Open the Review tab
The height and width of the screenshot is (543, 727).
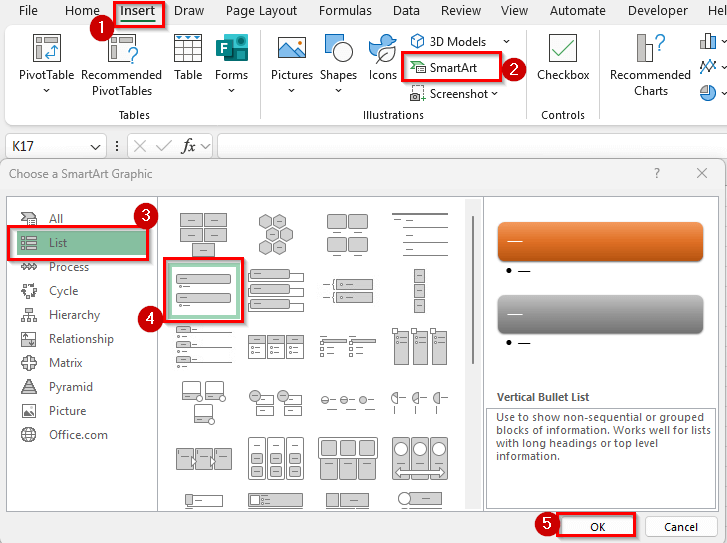click(461, 11)
